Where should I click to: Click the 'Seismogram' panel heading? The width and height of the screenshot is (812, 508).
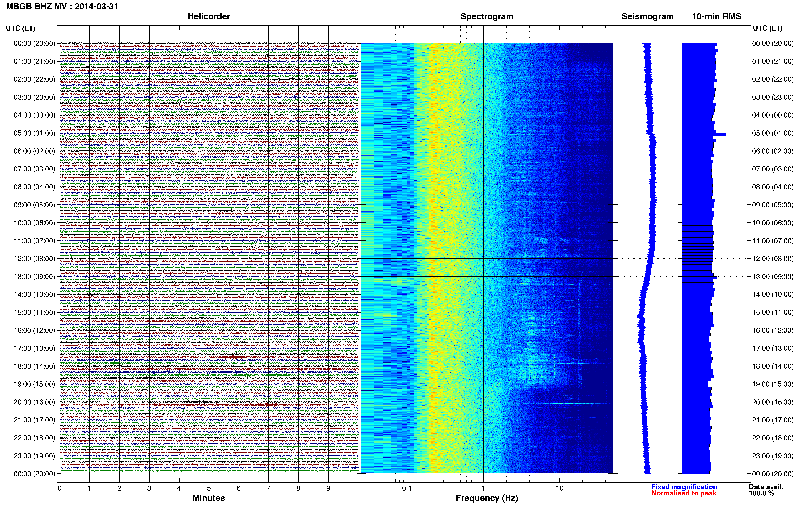tap(648, 16)
